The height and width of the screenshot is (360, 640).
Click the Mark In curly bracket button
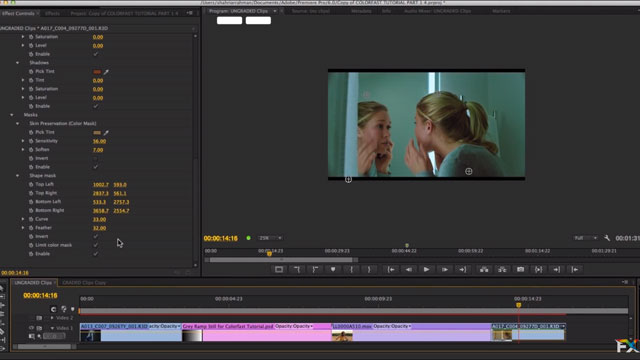351,269
